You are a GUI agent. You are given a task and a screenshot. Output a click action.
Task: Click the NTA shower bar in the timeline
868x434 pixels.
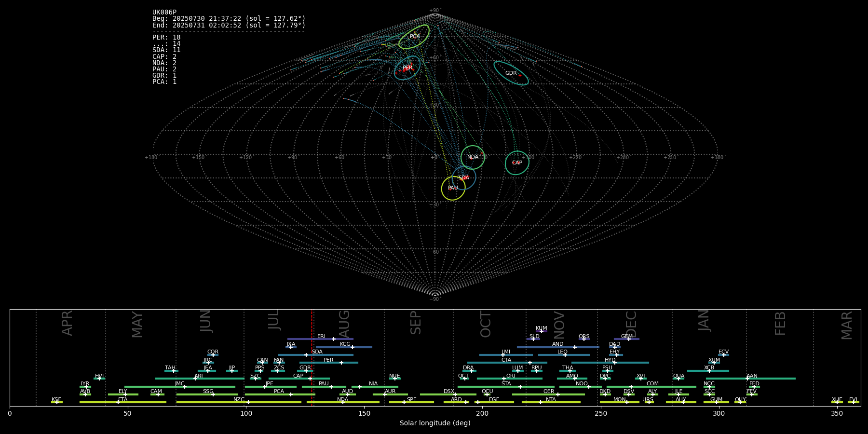551,402
